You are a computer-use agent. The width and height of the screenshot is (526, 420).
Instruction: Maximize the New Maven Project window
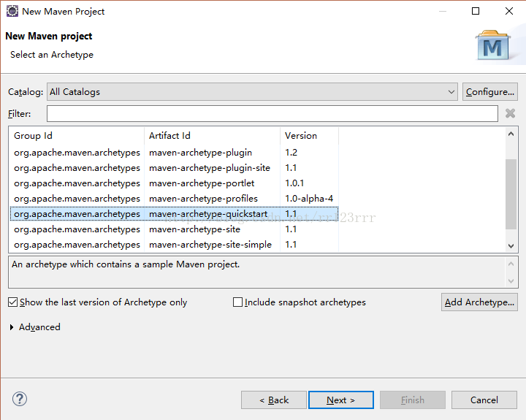coord(476,11)
